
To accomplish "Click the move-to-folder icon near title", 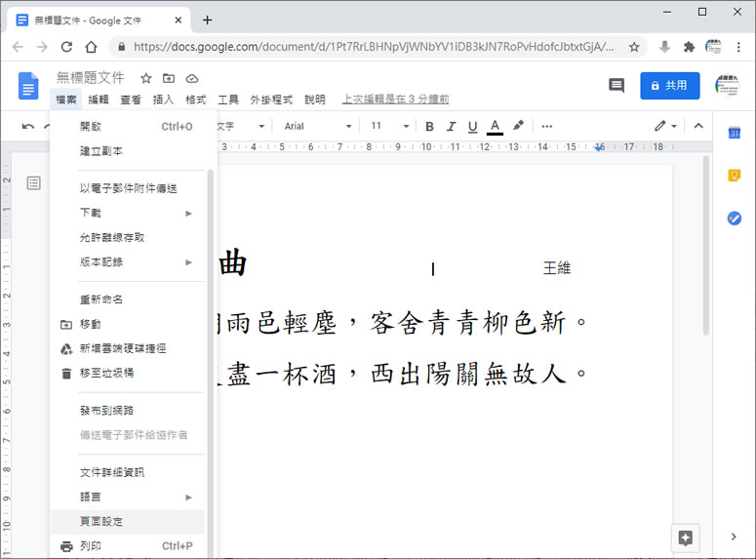I will pos(169,78).
